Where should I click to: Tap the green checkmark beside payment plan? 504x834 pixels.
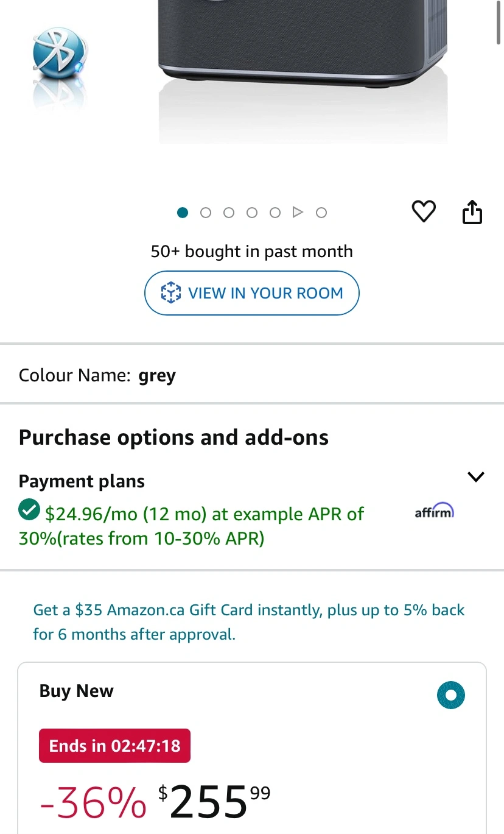point(29,510)
